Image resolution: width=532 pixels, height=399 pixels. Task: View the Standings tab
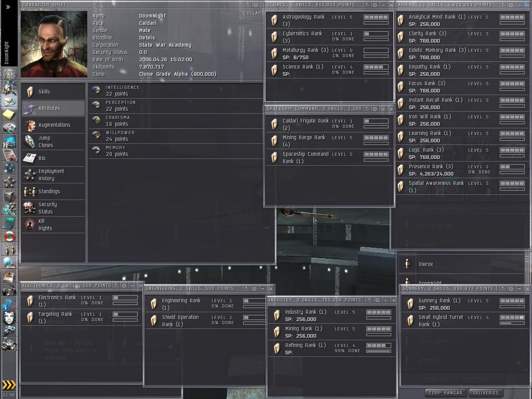(x=54, y=191)
